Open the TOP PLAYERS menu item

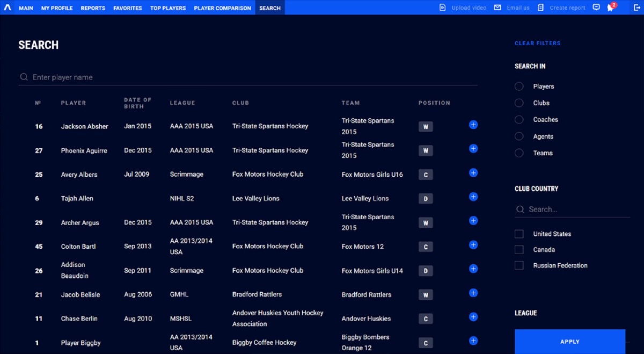coord(168,8)
